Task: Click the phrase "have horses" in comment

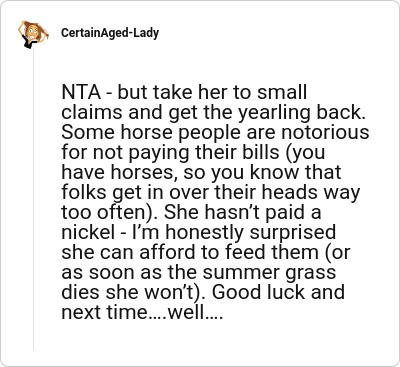Action: pyautogui.click(x=119, y=173)
